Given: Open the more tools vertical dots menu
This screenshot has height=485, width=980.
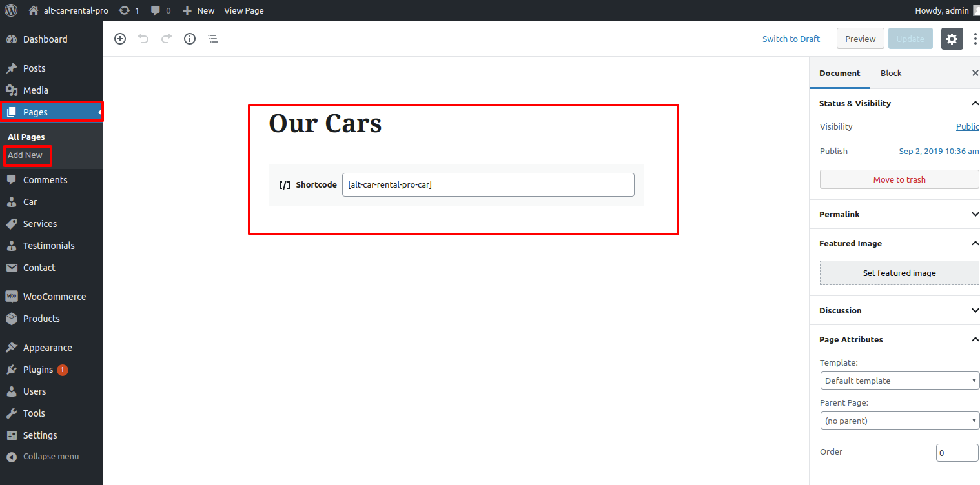Looking at the screenshot, I should click(x=975, y=39).
